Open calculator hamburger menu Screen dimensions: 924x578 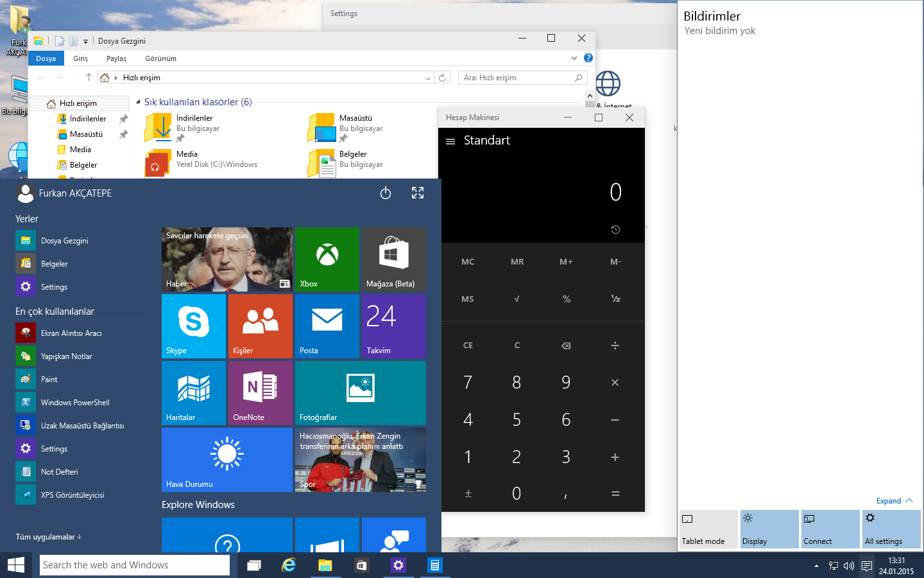(x=450, y=141)
